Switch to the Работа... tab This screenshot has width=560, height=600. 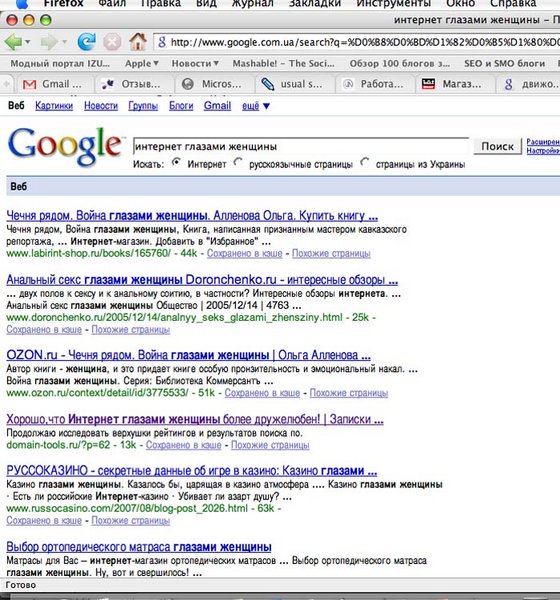click(x=375, y=84)
